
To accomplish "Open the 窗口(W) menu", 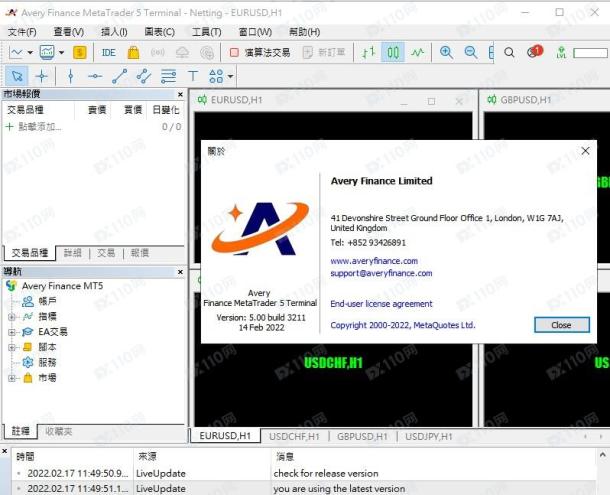I will pyautogui.click(x=255, y=32).
